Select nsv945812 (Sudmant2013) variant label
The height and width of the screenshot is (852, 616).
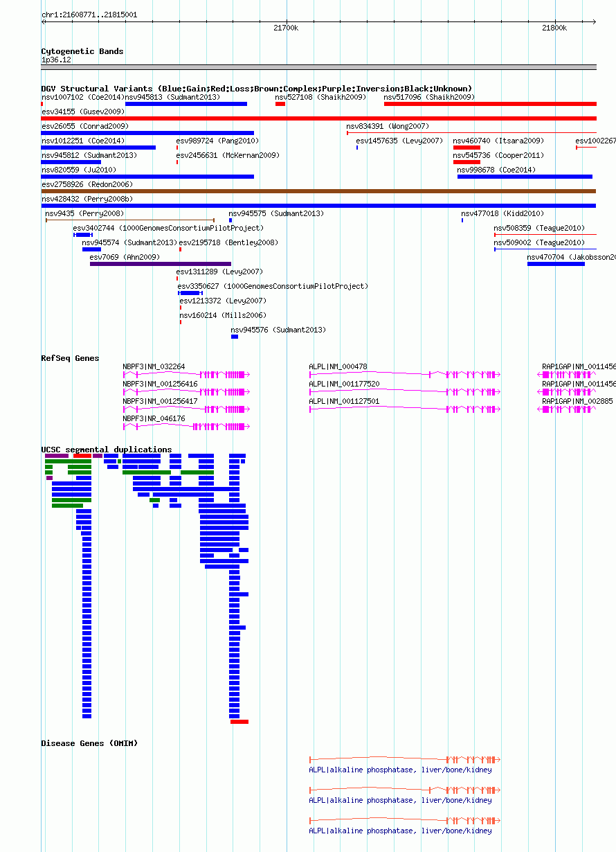[x=89, y=155]
